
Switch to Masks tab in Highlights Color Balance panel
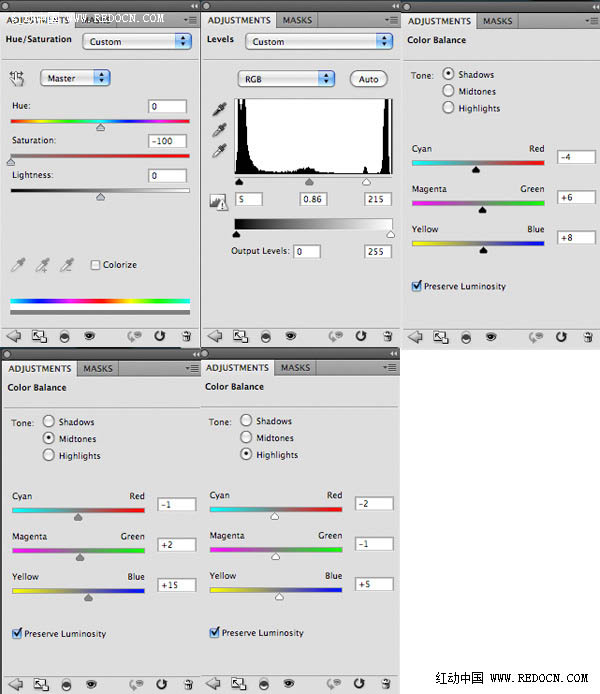(x=295, y=368)
